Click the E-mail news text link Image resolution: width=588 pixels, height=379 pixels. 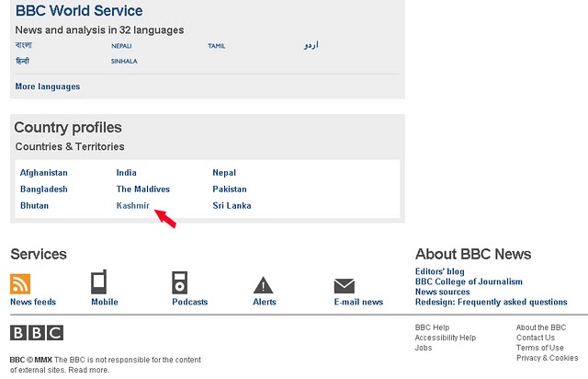(358, 302)
